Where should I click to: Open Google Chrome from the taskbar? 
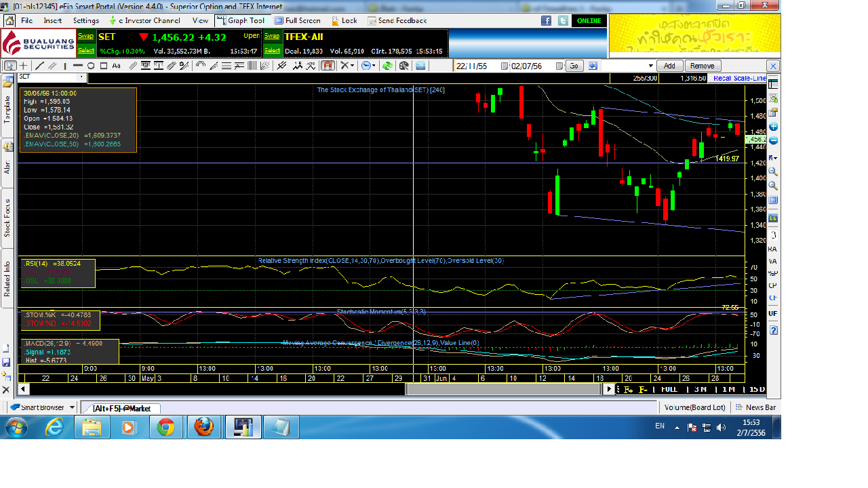click(x=165, y=428)
